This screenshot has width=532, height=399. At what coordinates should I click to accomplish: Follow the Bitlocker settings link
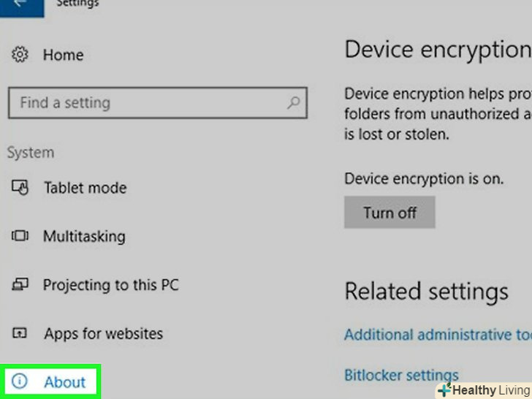point(401,375)
